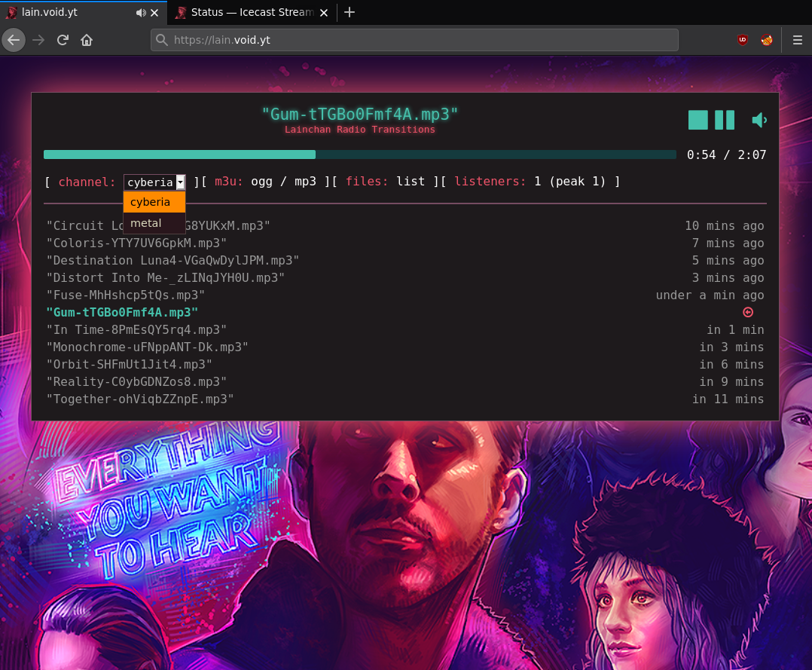This screenshot has height=670, width=812.
Task: Open the browser hamburger menu
Action: [798, 40]
